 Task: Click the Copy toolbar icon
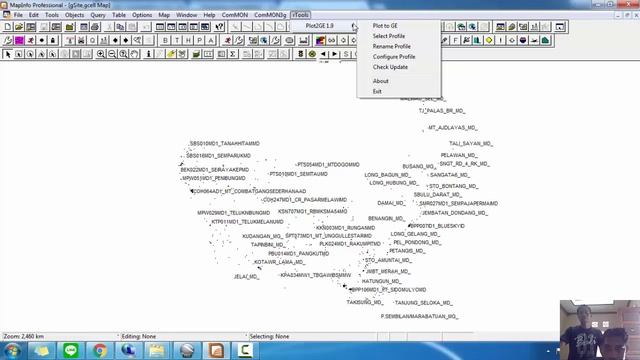120,27
